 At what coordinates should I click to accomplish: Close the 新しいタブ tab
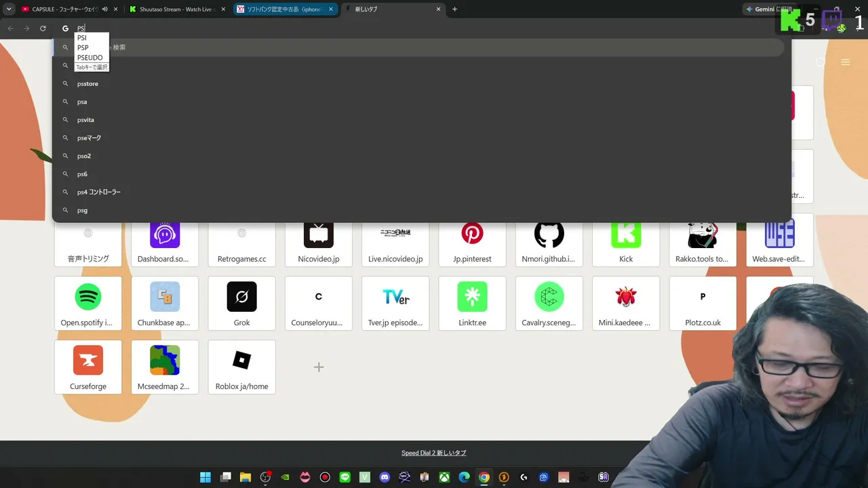point(439,9)
